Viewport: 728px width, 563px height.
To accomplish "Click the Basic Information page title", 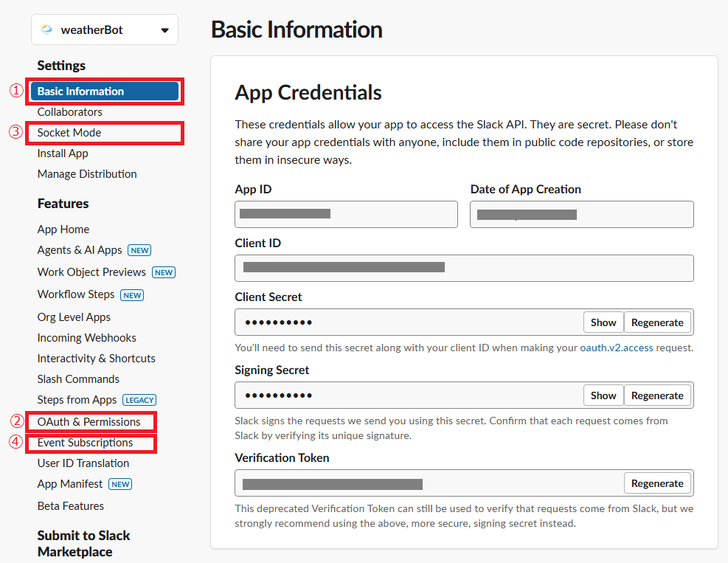I will 297,30.
